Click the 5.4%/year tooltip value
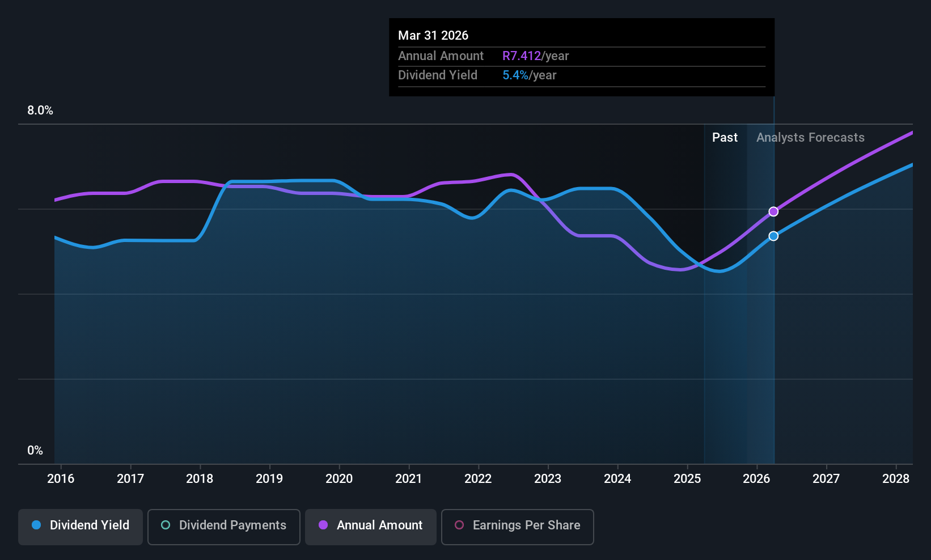The width and height of the screenshot is (931, 560). (x=529, y=75)
